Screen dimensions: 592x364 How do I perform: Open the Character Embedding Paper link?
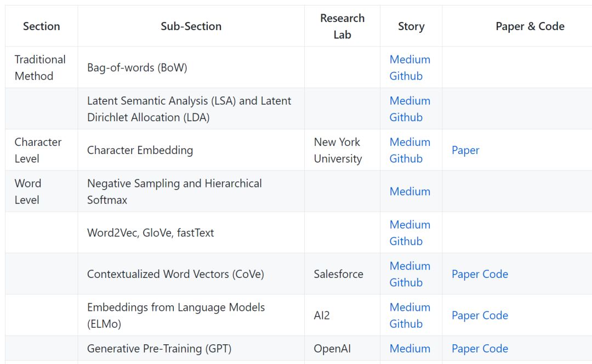[465, 150]
